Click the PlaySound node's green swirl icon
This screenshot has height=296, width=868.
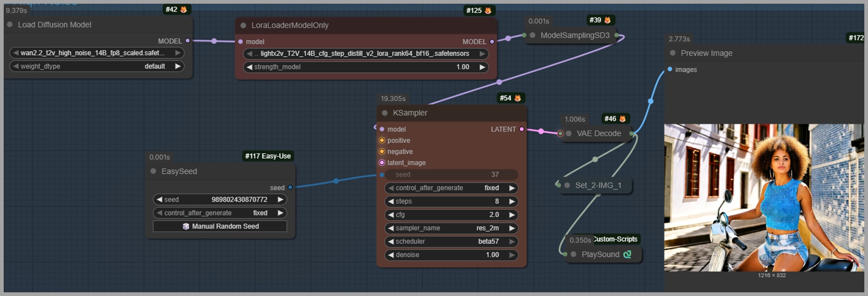point(627,255)
